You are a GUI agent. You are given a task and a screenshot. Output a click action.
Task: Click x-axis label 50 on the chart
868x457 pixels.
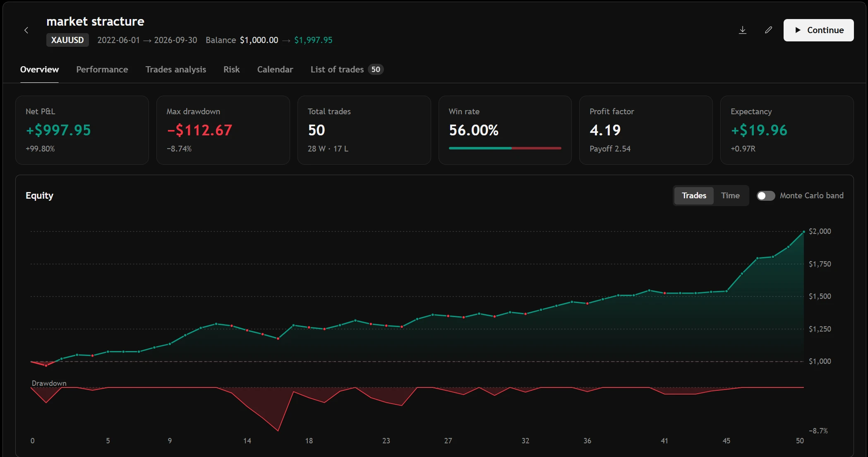(800, 441)
